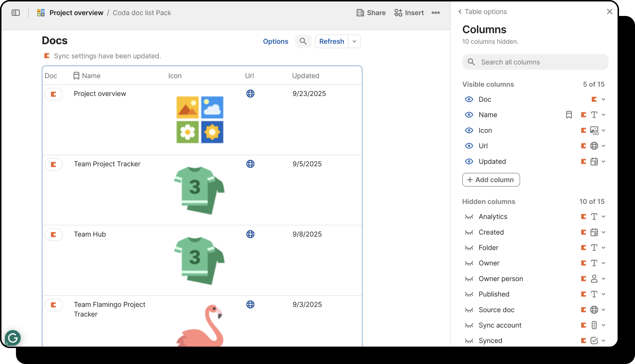Toggle the left sidebar panel icon
Screen dimensions: 635x364
pyautogui.click(x=15, y=13)
